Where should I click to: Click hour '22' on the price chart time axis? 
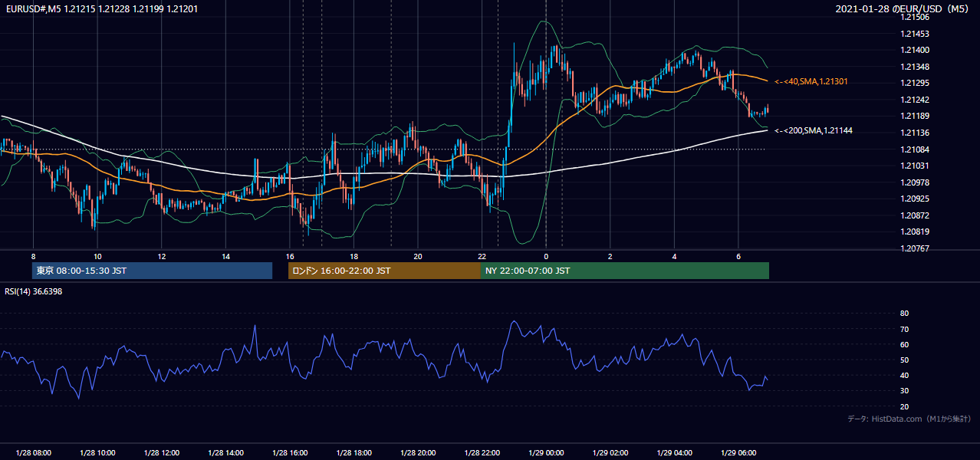482,256
